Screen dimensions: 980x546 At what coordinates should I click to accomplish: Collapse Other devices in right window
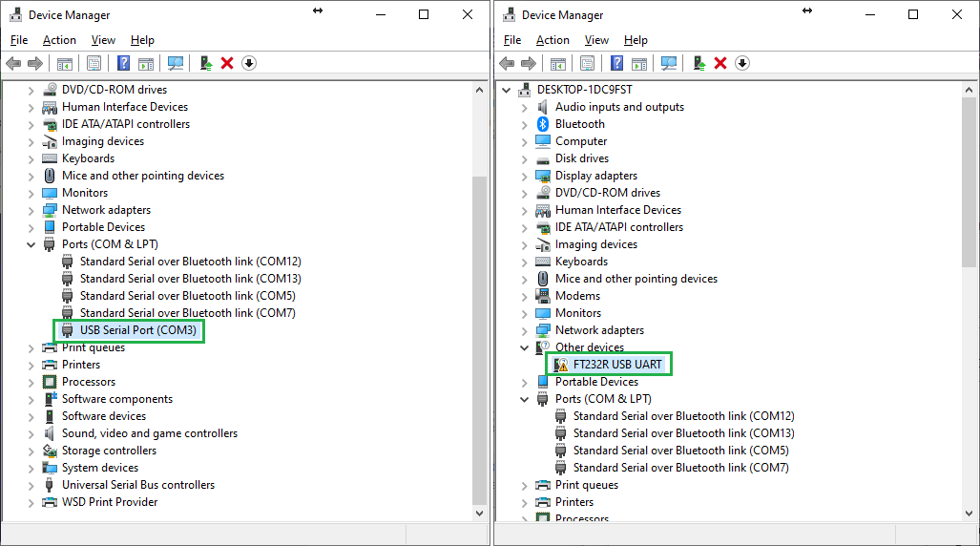click(x=525, y=347)
